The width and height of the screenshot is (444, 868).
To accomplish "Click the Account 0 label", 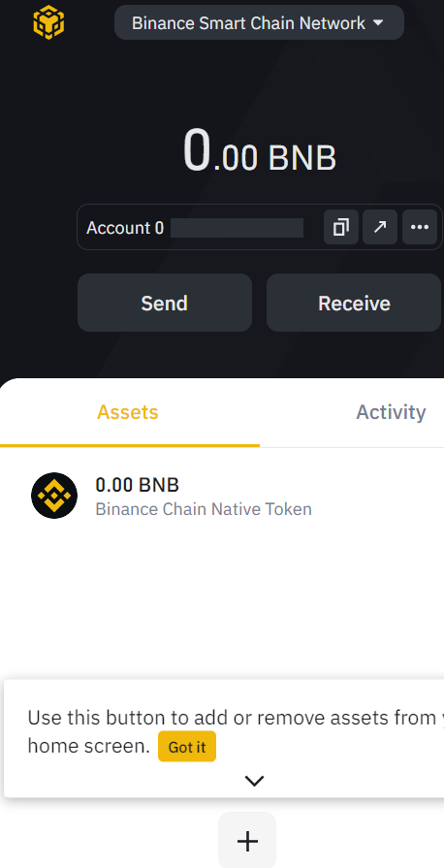I will 125,228.
